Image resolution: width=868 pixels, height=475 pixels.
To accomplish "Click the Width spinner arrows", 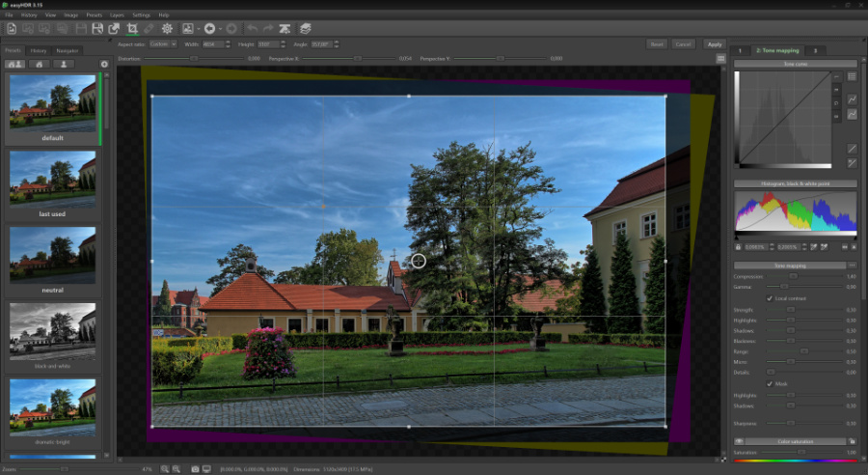I will tap(228, 44).
